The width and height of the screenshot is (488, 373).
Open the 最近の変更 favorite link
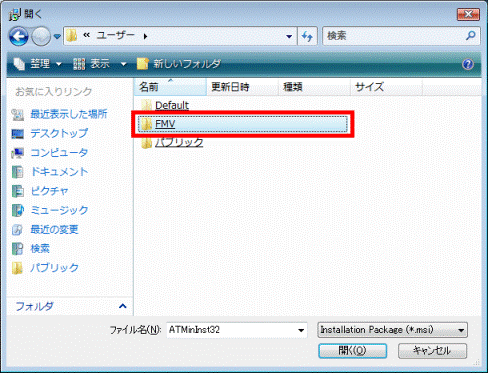click(x=54, y=229)
